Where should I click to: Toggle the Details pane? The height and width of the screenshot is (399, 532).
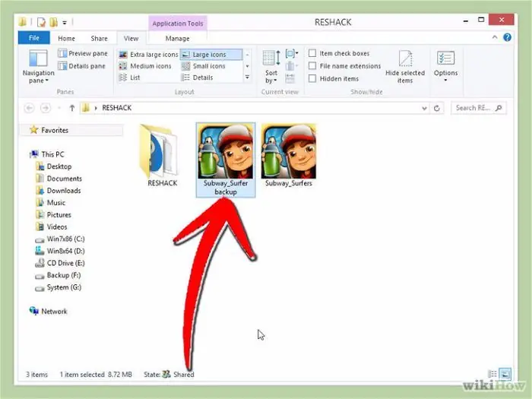(x=82, y=66)
